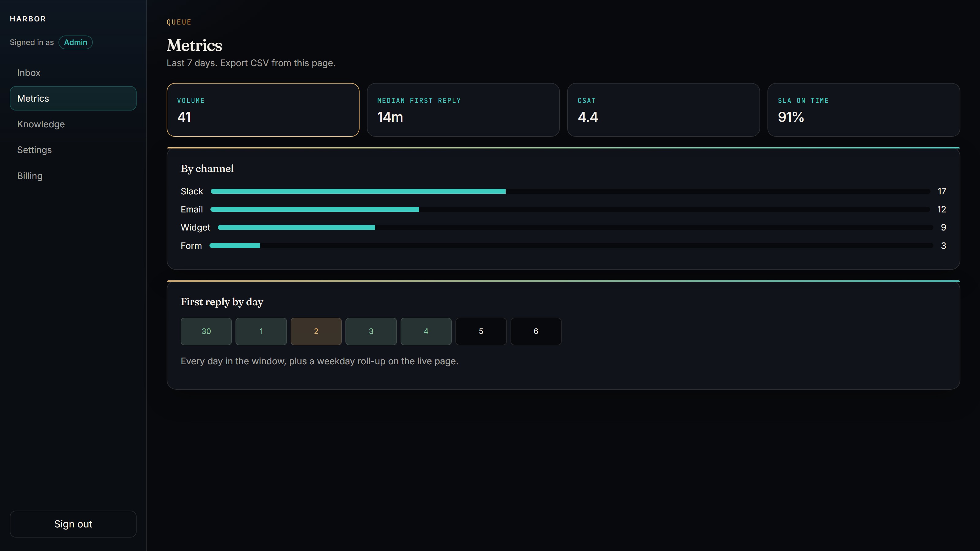Click the Metrics page title
980x551 pixels.
tap(194, 45)
